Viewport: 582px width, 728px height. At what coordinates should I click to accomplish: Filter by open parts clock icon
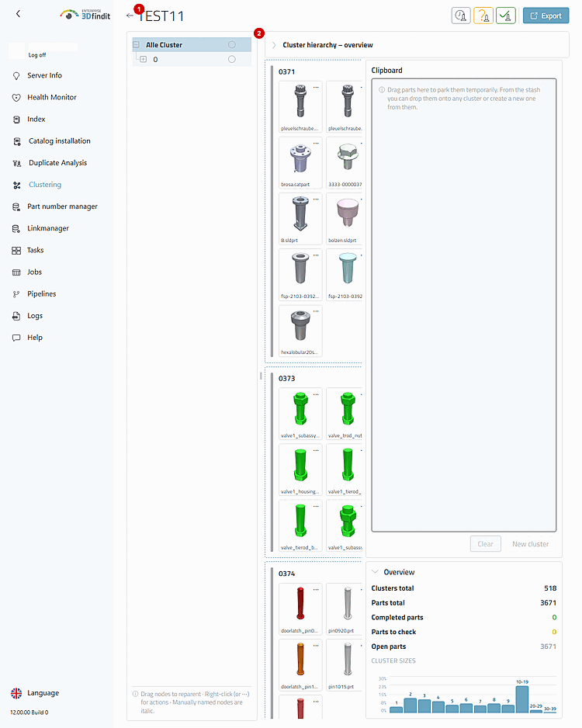click(461, 16)
